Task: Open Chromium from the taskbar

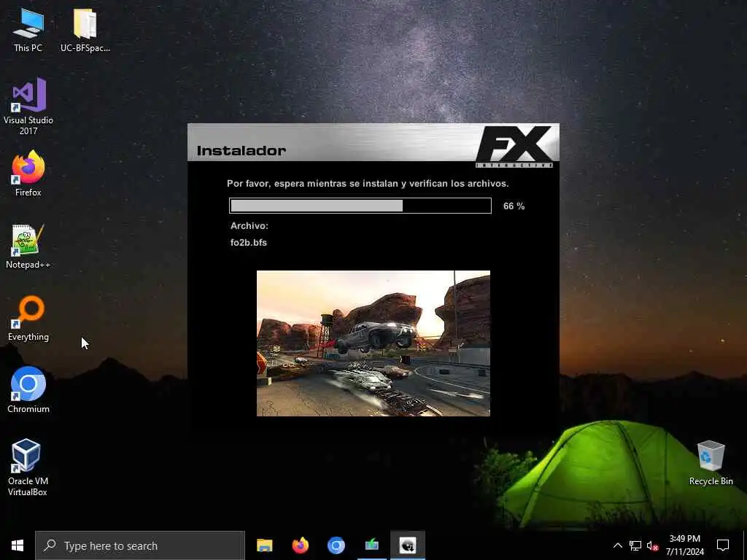Action: click(x=336, y=545)
